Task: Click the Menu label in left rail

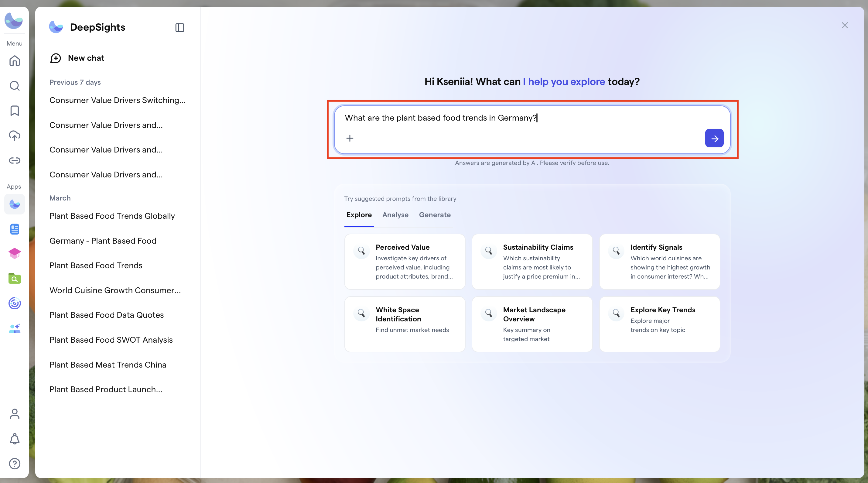Action: (15, 43)
